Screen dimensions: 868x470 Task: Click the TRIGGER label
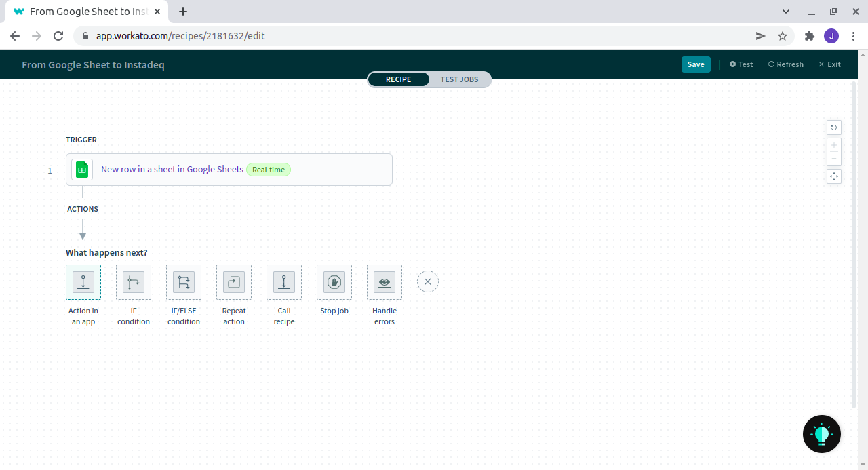coord(81,140)
